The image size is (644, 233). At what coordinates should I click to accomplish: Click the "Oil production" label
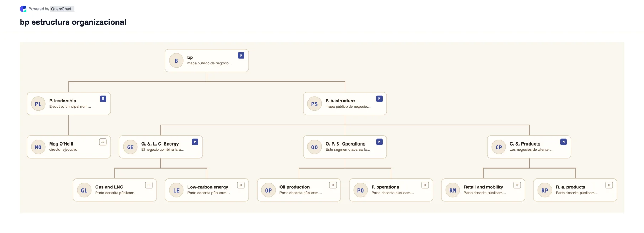pyautogui.click(x=295, y=187)
